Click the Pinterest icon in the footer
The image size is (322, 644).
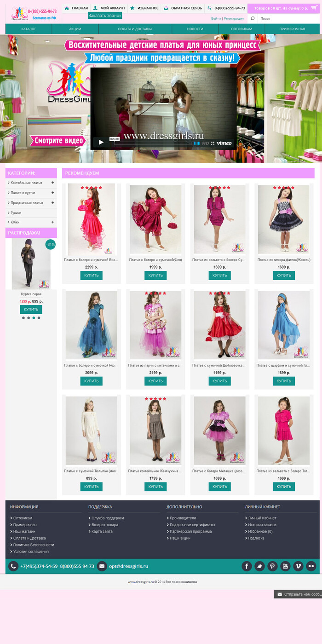point(272,566)
